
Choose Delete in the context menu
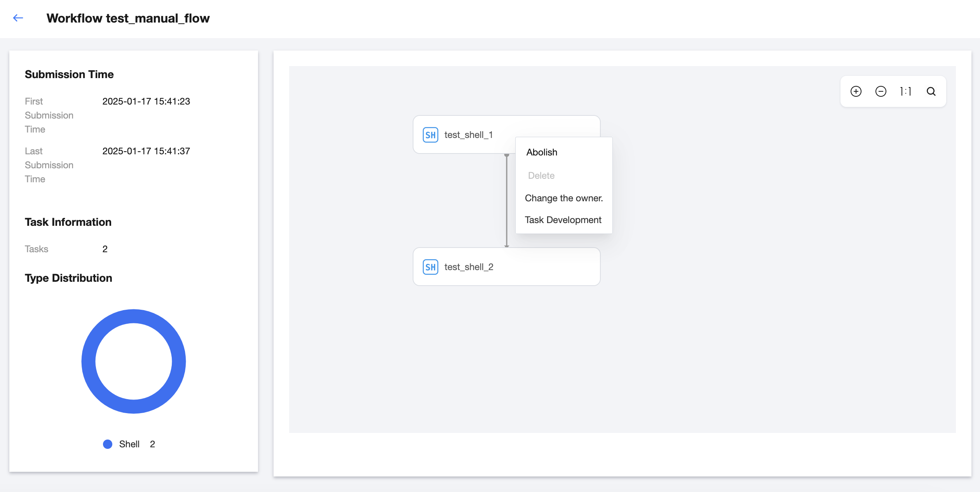[541, 176]
